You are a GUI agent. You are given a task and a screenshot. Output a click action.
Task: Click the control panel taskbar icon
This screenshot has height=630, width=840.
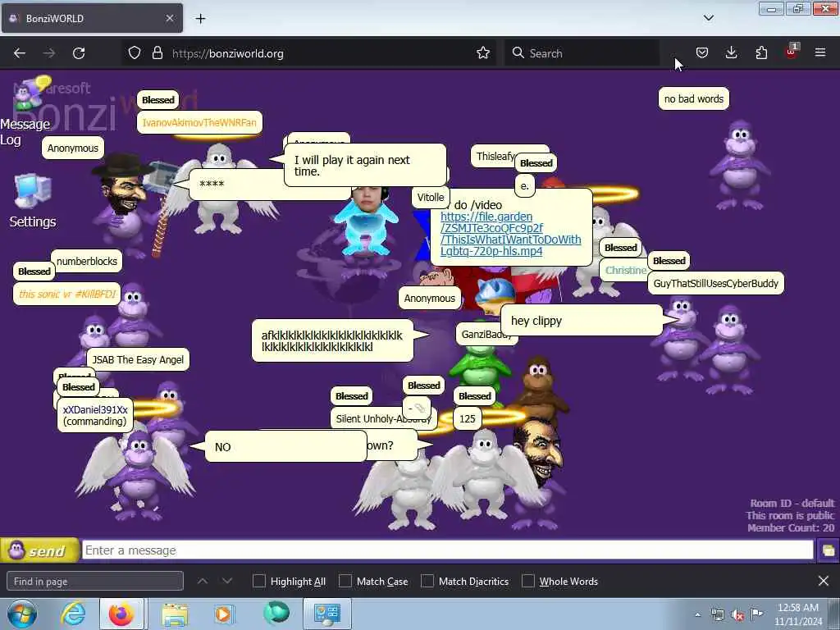pos(327,614)
